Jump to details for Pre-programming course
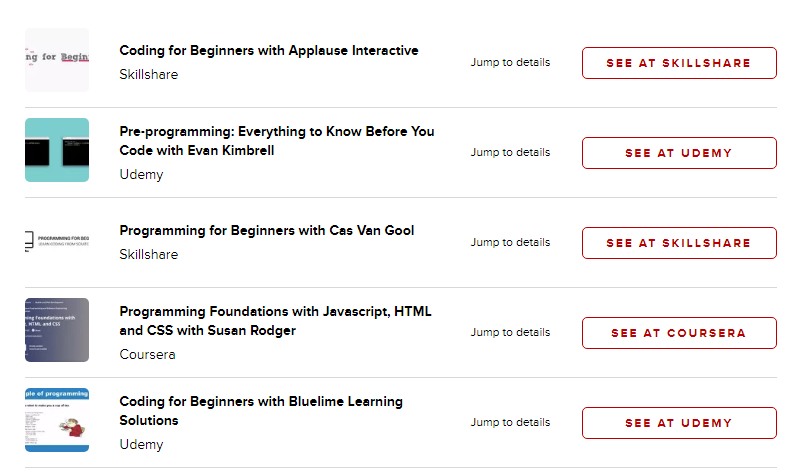This screenshot has width=800, height=476. point(510,152)
